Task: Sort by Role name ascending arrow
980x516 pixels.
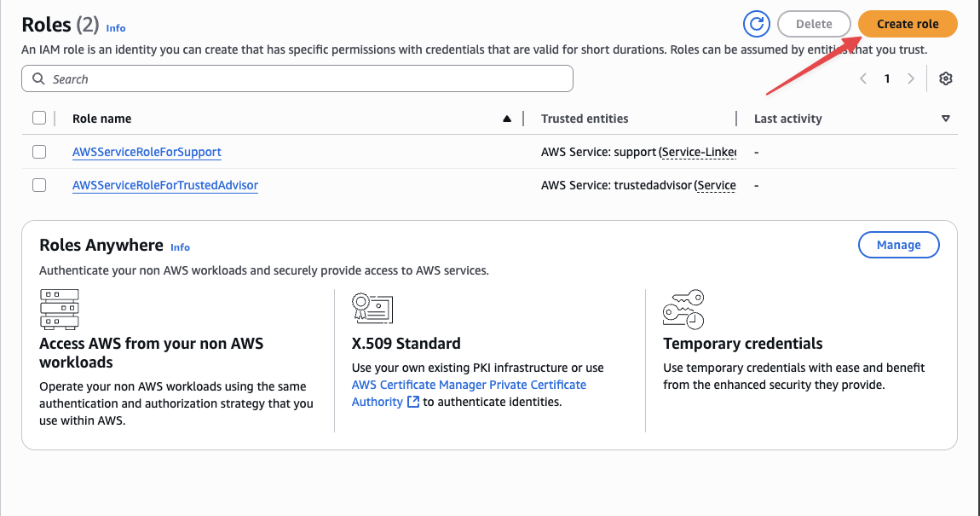Action: (x=507, y=119)
